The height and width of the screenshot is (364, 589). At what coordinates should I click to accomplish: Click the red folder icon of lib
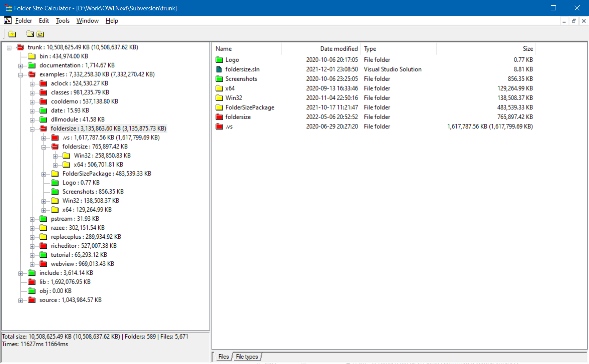pos(32,282)
